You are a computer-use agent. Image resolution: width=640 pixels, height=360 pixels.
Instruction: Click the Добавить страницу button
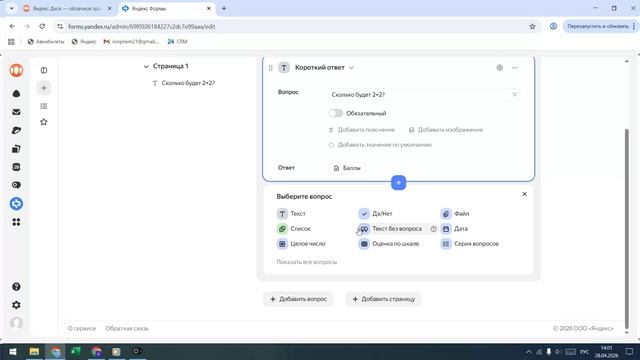click(383, 299)
